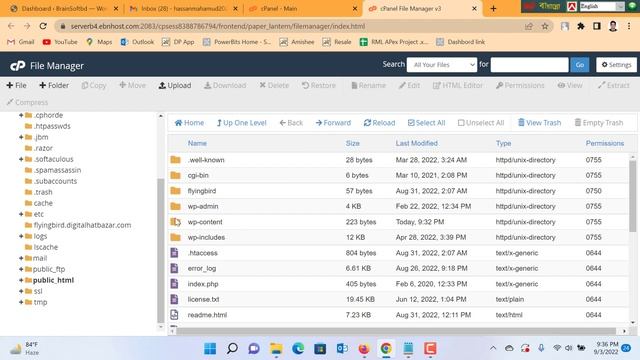640x360 pixels.
Task: Go to Home directory
Action: (189, 123)
